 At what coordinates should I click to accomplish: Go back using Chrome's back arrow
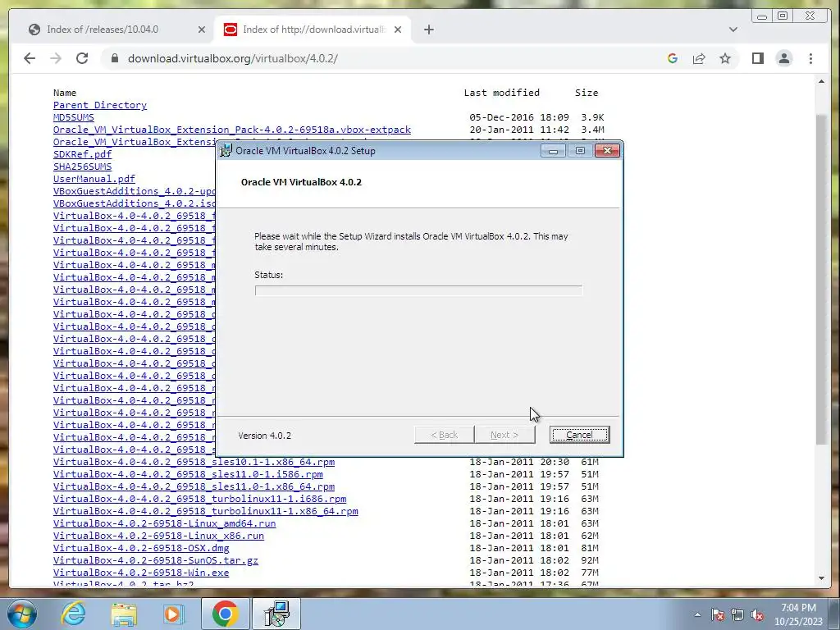point(30,58)
